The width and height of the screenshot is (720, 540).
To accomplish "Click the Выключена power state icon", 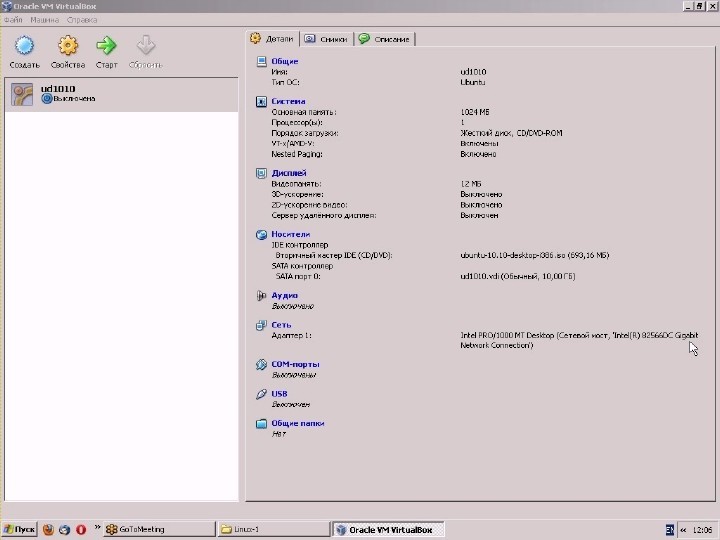I will [x=46, y=98].
